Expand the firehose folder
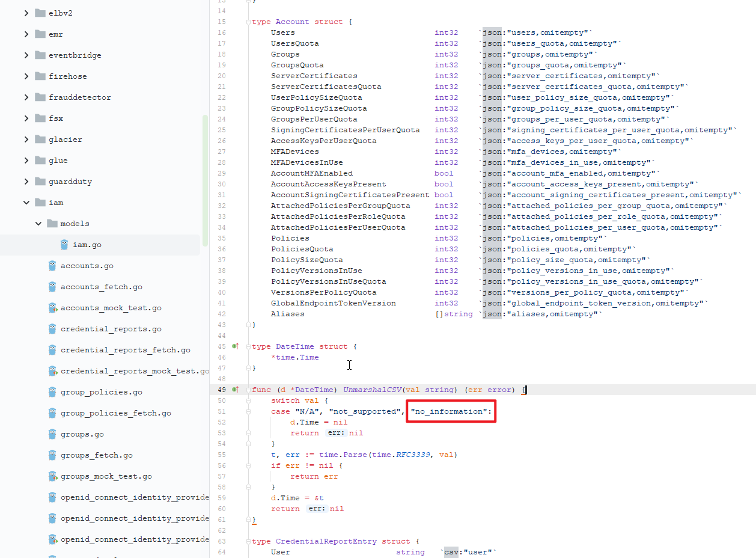The height and width of the screenshot is (558, 756). point(26,76)
